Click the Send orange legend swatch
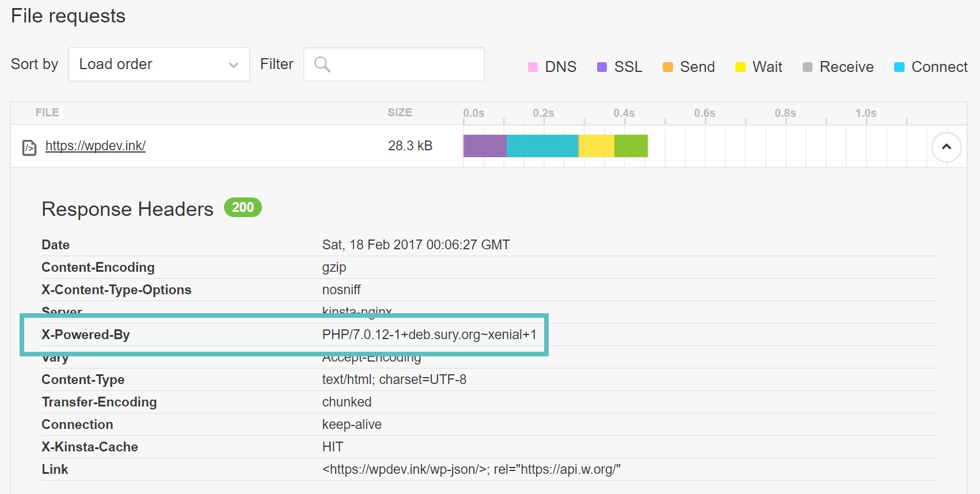 668,67
